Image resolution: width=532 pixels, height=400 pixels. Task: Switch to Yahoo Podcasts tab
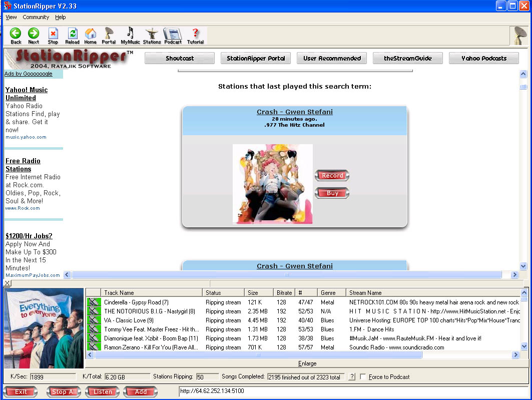pos(484,59)
